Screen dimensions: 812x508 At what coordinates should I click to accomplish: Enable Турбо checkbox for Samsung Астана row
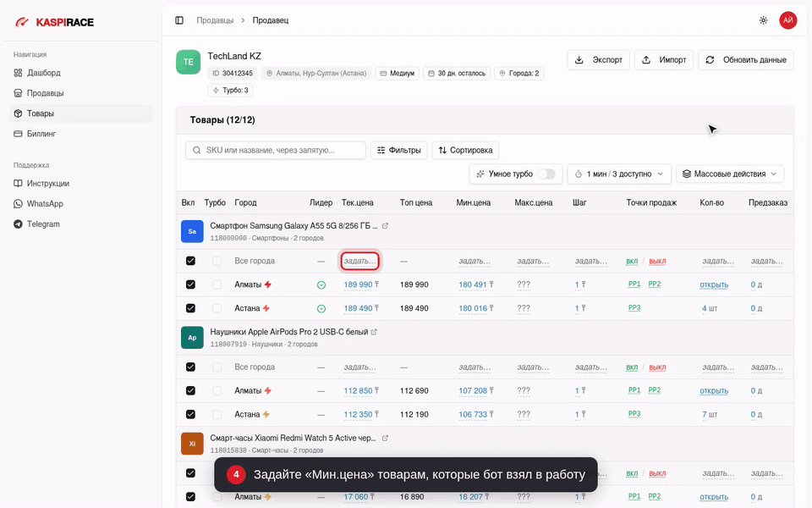217,308
